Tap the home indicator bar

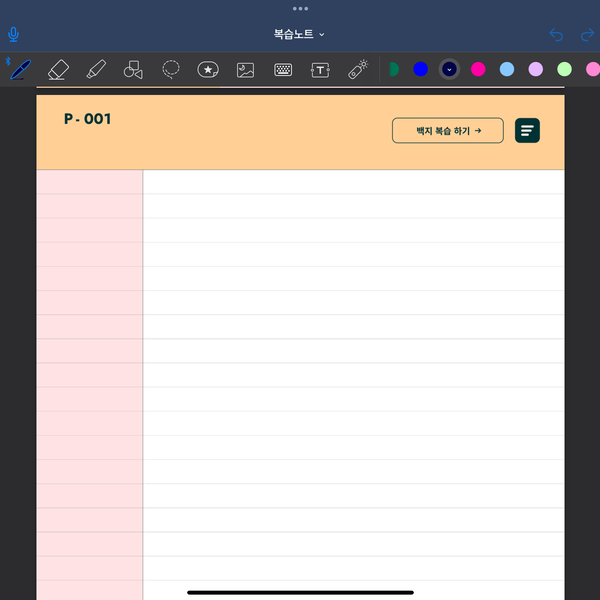pos(300,592)
